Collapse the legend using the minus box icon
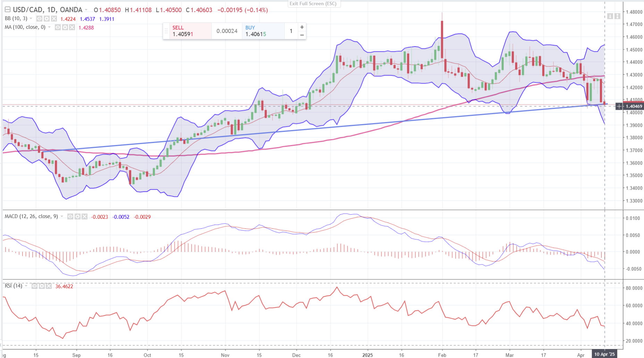This screenshot has width=644, height=358. click(8, 10)
